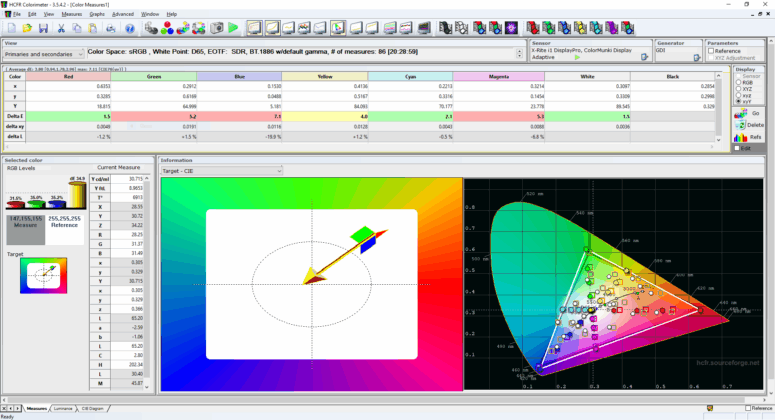Image resolution: width=775 pixels, height=420 pixels.
Task: Open the CIE diagram graph toolbar icon
Action: tap(338, 28)
